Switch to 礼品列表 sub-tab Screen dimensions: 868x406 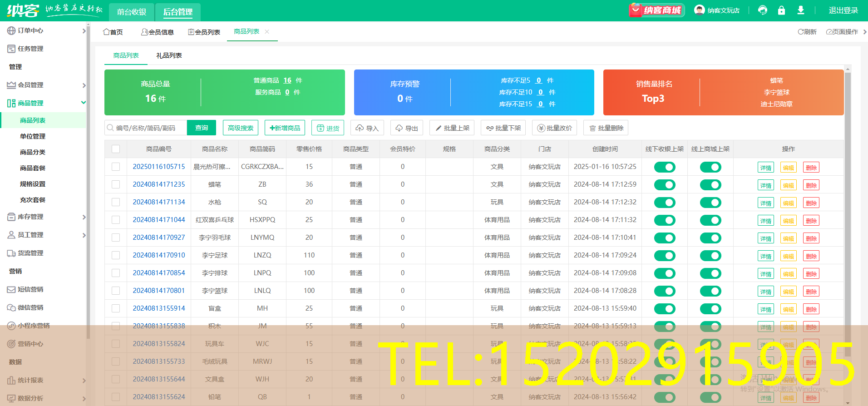(x=169, y=55)
